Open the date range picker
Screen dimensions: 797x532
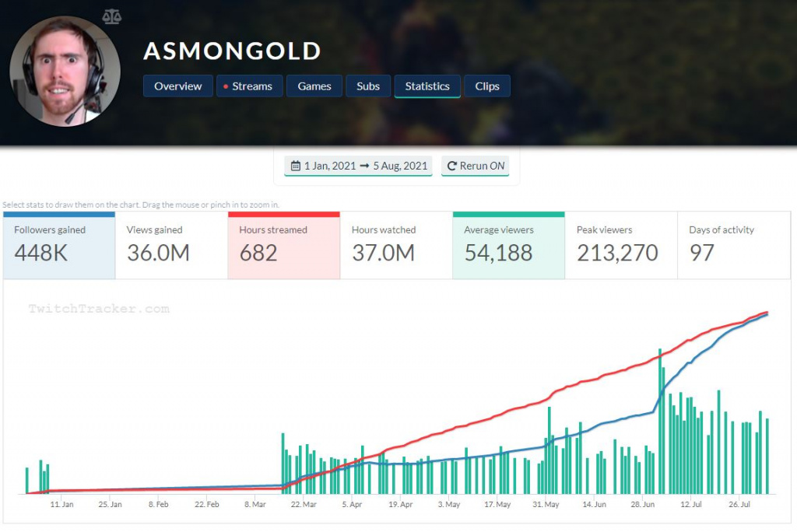point(358,166)
